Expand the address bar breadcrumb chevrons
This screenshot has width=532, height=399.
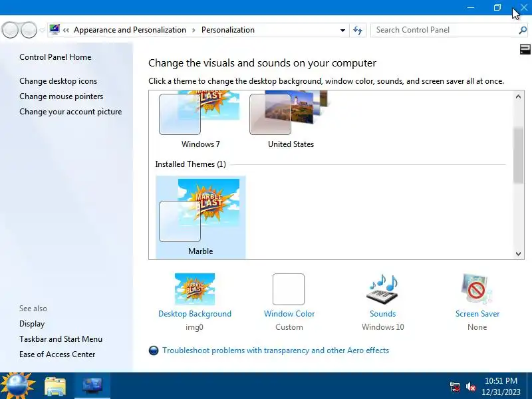click(66, 30)
